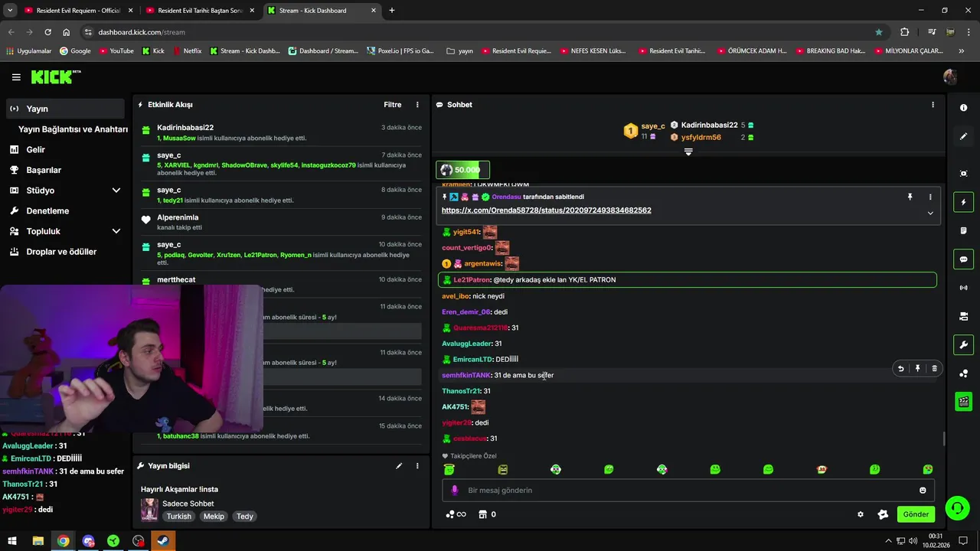Send message with Gönder button
This screenshot has height=551, width=980.
tap(916, 514)
